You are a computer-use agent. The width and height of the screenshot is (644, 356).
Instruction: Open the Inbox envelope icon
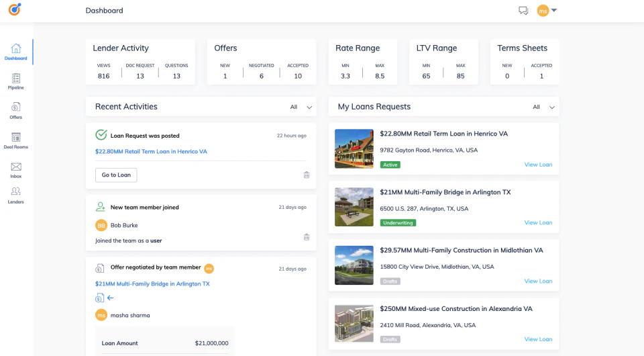[16, 167]
